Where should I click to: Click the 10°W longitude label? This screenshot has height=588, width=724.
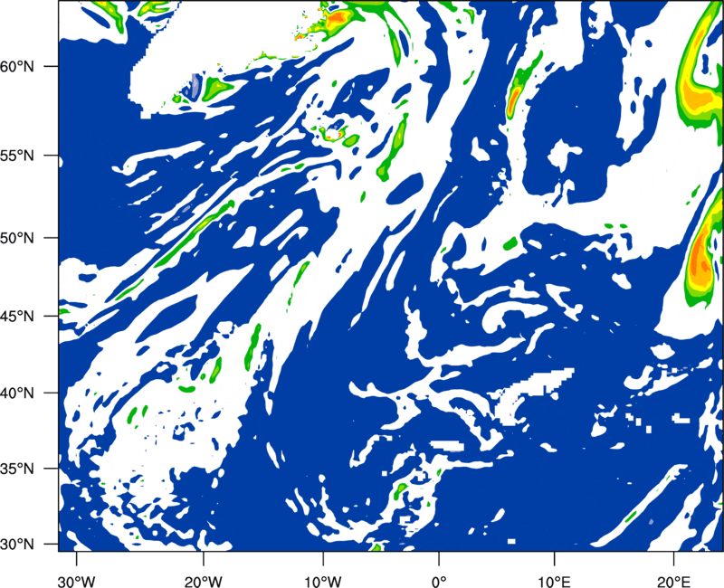tap(322, 582)
